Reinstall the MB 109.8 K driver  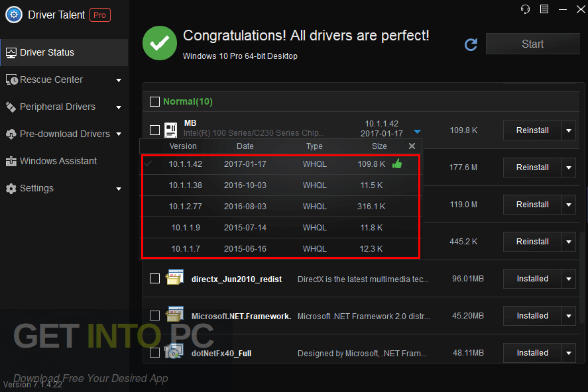tap(532, 130)
